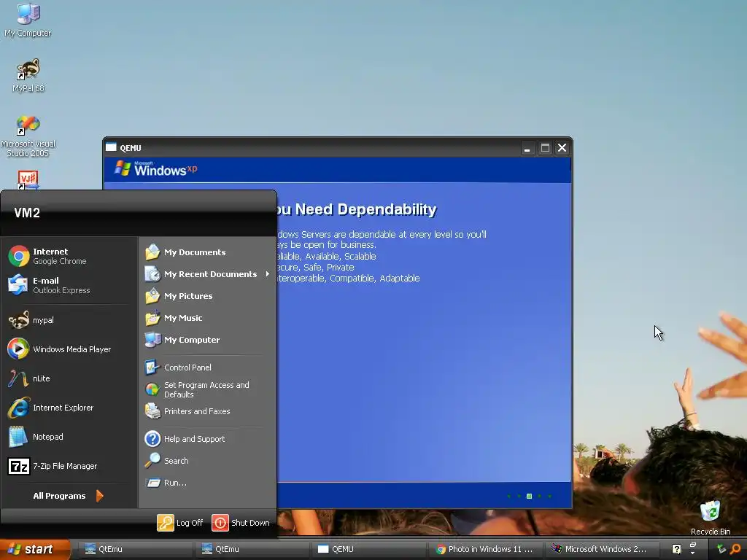Open Help and Support
Image resolution: width=747 pixels, height=560 pixels.
click(x=208, y=438)
